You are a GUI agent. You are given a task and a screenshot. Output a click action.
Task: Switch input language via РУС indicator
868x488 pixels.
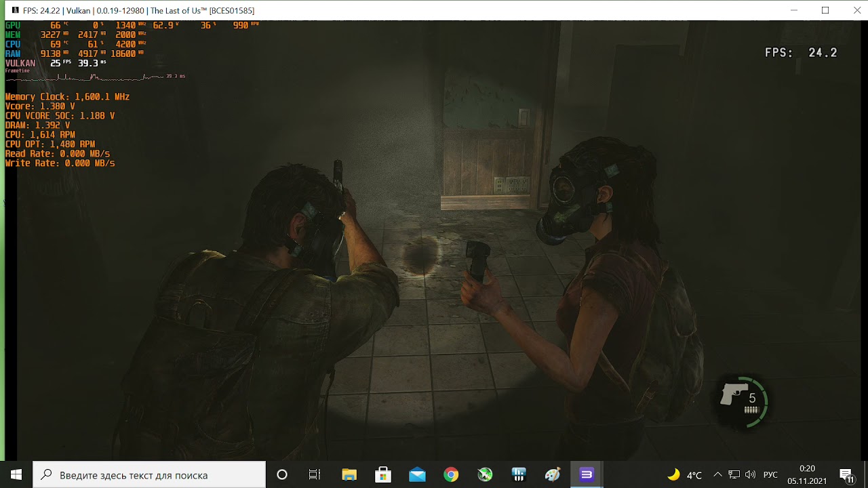[771, 475]
